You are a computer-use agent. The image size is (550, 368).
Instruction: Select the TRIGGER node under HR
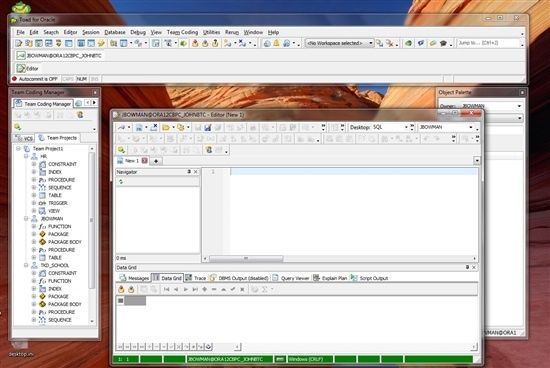[x=58, y=203]
